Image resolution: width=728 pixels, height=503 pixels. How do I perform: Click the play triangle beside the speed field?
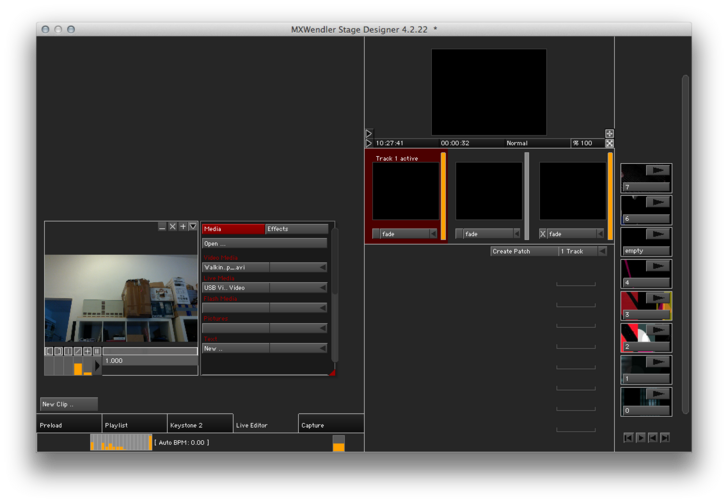click(97, 366)
